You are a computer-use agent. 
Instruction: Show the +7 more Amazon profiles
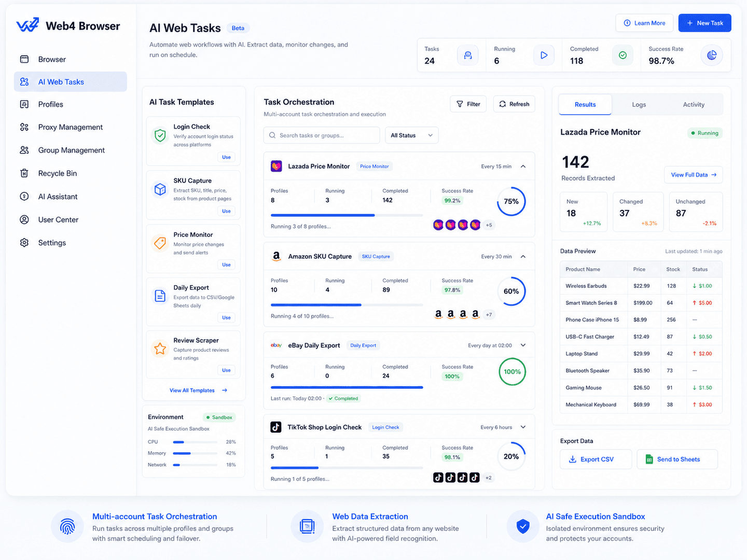tap(489, 315)
